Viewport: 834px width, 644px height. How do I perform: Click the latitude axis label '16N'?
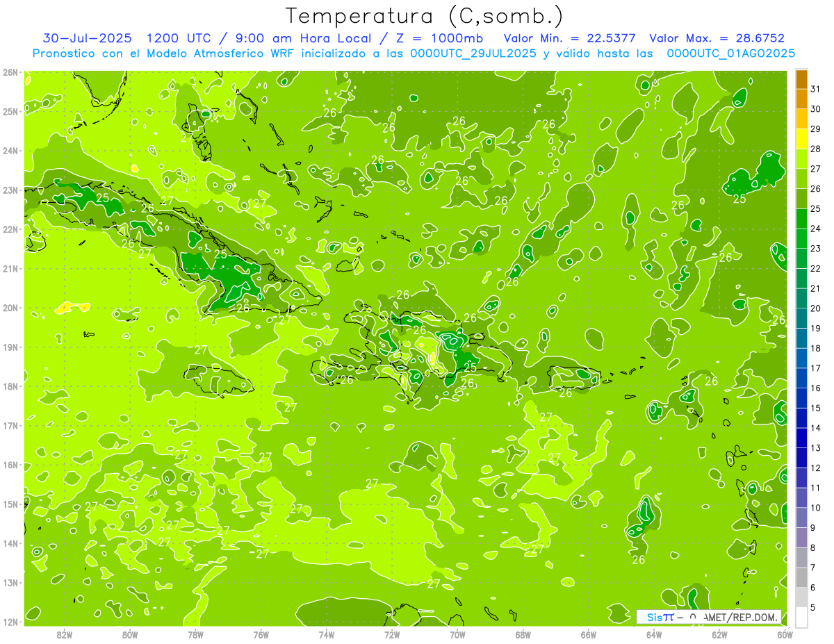point(10,464)
